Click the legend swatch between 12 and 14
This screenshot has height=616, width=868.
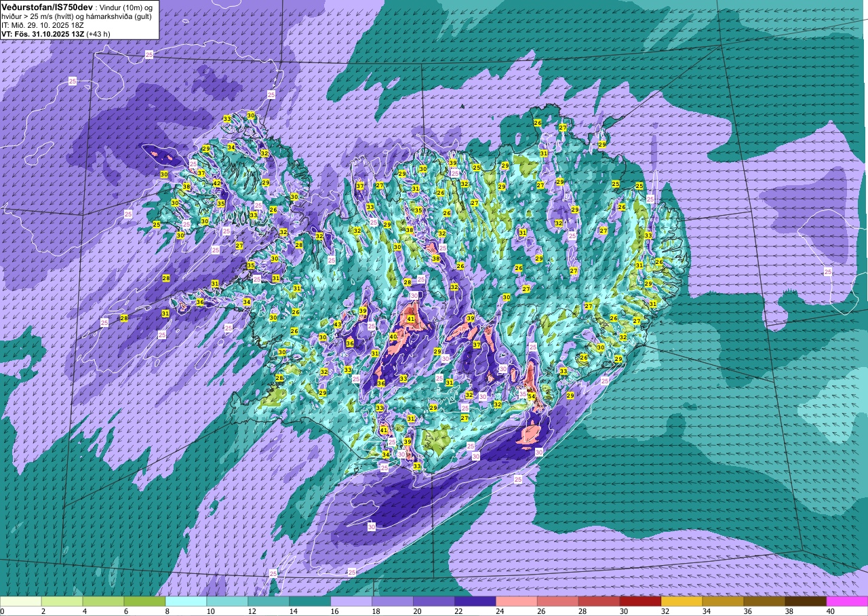pos(269,601)
